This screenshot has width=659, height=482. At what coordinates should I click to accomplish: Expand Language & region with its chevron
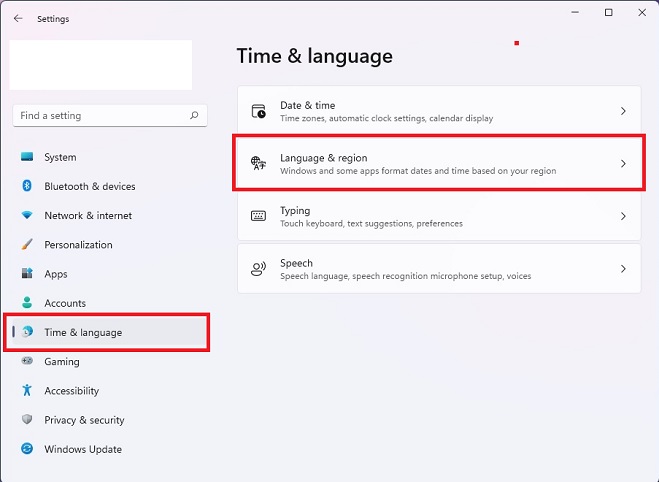click(x=623, y=163)
